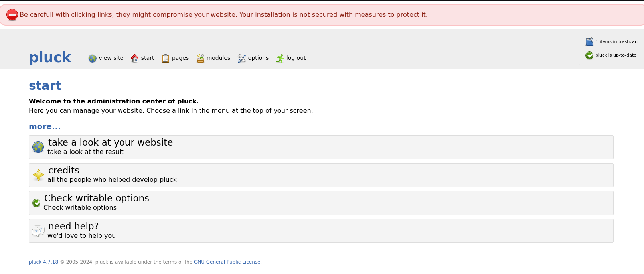
Task: Click the pluck logo title
Action: [50, 57]
